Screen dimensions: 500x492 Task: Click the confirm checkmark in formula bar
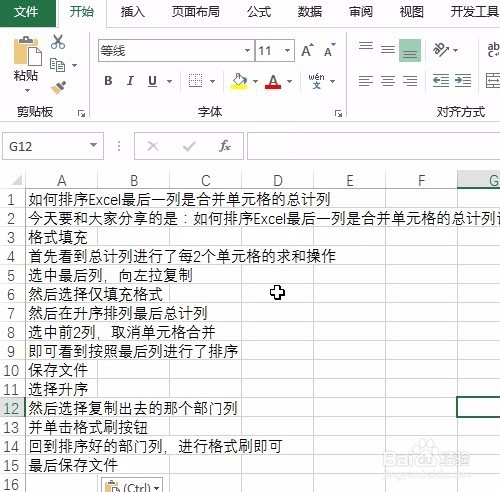pos(189,146)
